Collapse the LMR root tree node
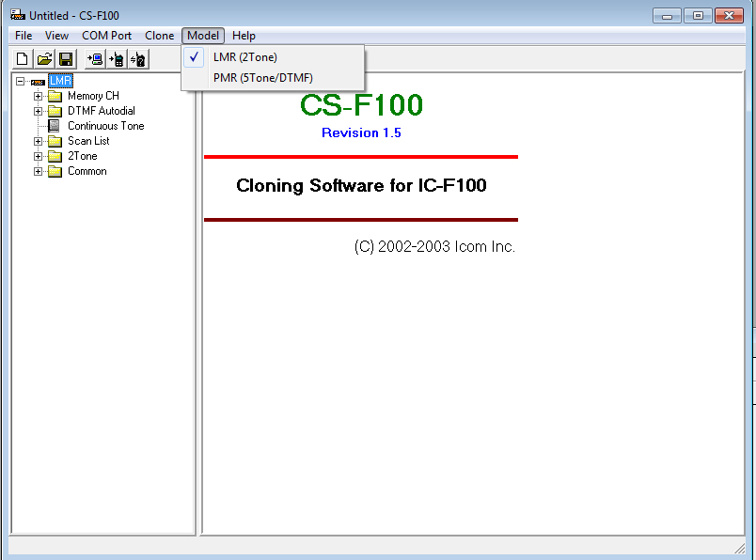The width and height of the screenshot is (756, 560). (x=21, y=81)
